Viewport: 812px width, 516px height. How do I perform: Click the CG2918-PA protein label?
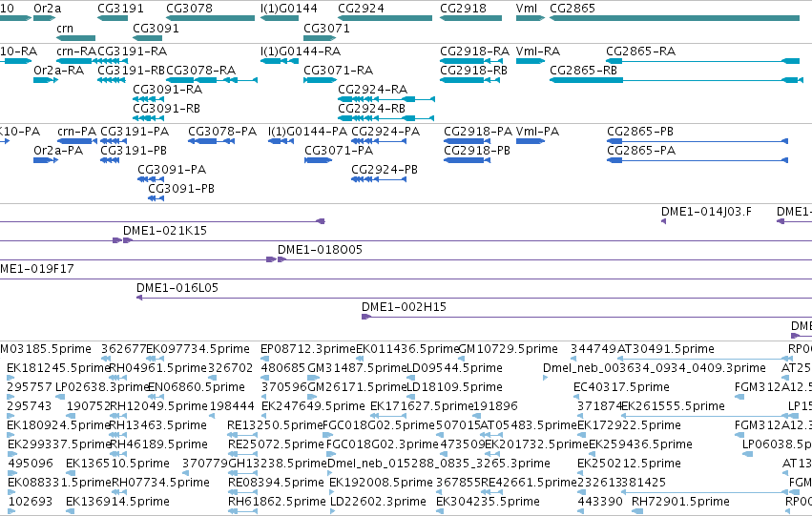click(x=478, y=132)
